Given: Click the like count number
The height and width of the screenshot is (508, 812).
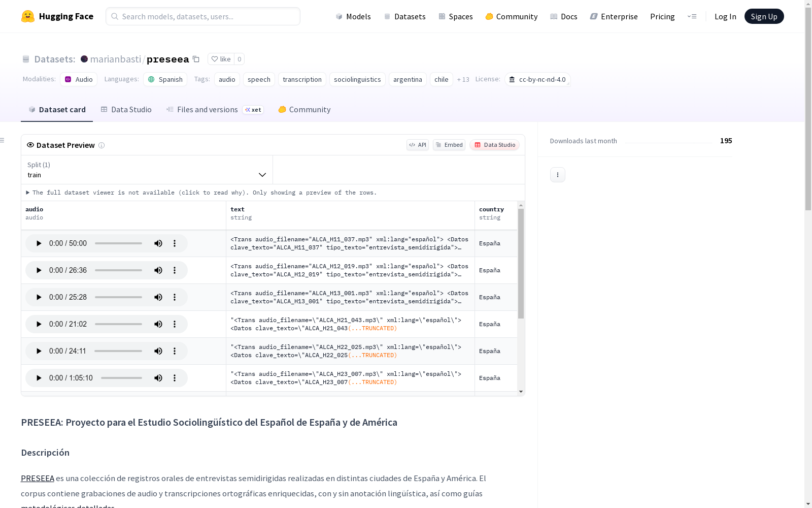Looking at the screenshot, I should (240, 59).
